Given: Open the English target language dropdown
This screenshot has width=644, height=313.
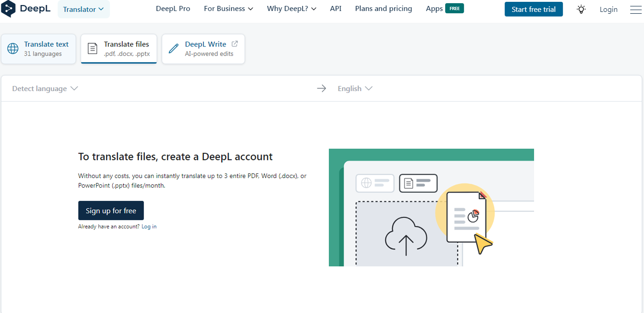Looking at the screenshot, I should (x=355, y=88).
